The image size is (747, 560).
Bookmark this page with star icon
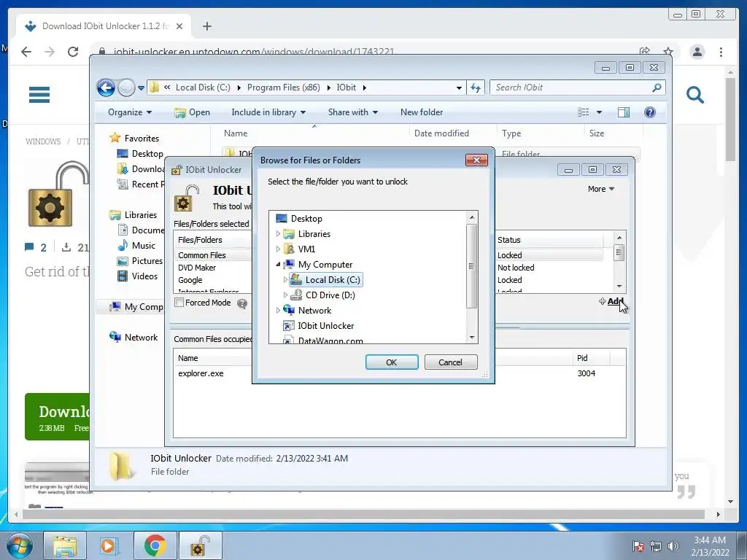coord(668,52)
